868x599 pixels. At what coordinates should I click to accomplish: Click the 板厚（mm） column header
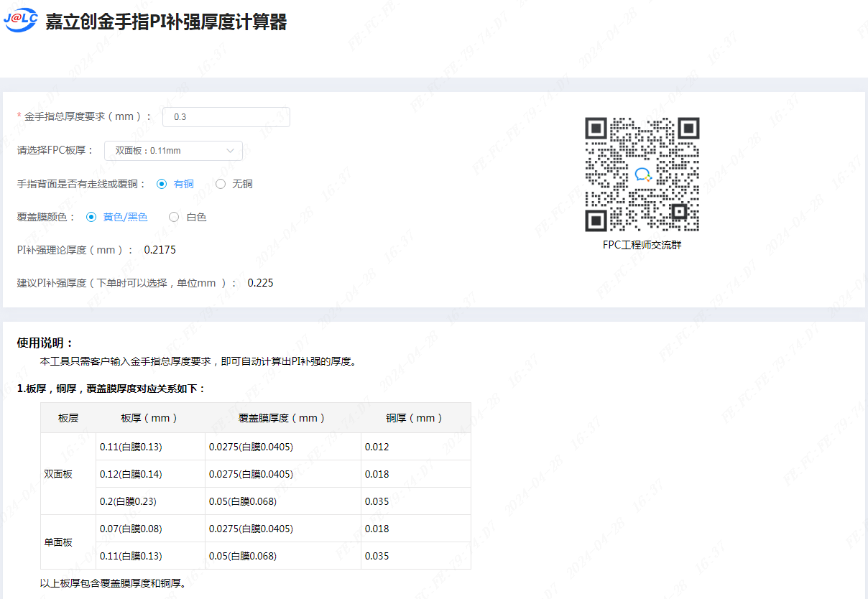[150, 418]
